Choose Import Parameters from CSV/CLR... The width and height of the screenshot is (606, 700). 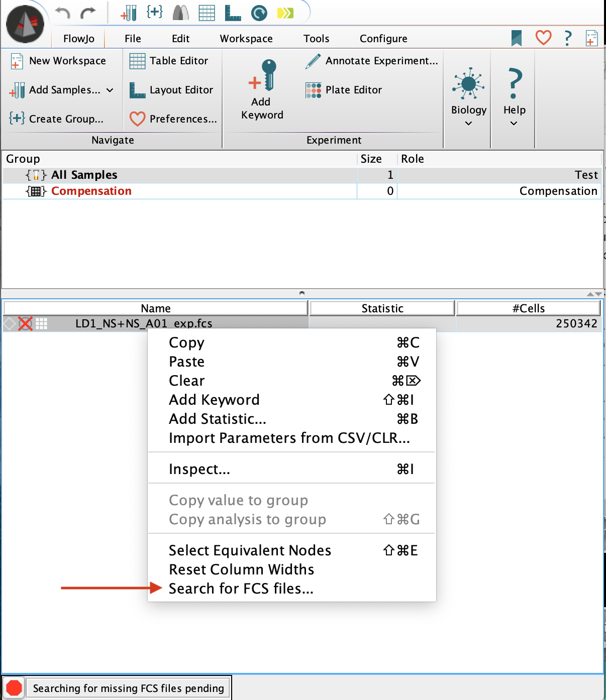click(292, 438)
